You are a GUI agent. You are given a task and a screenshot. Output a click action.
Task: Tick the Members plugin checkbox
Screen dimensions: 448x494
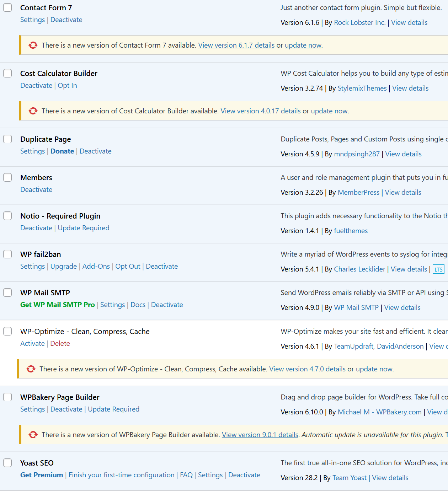tap(7, 177)
